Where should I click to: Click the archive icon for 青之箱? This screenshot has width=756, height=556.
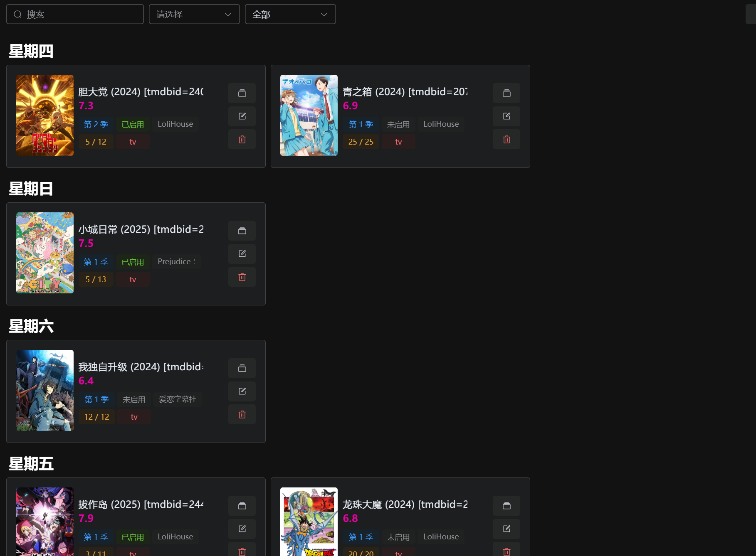506,93
